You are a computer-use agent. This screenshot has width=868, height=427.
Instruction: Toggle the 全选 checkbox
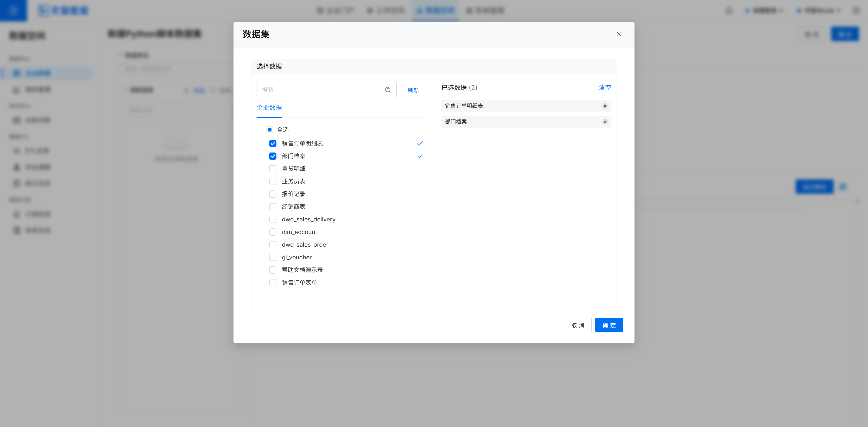click(x=270, y=130)
